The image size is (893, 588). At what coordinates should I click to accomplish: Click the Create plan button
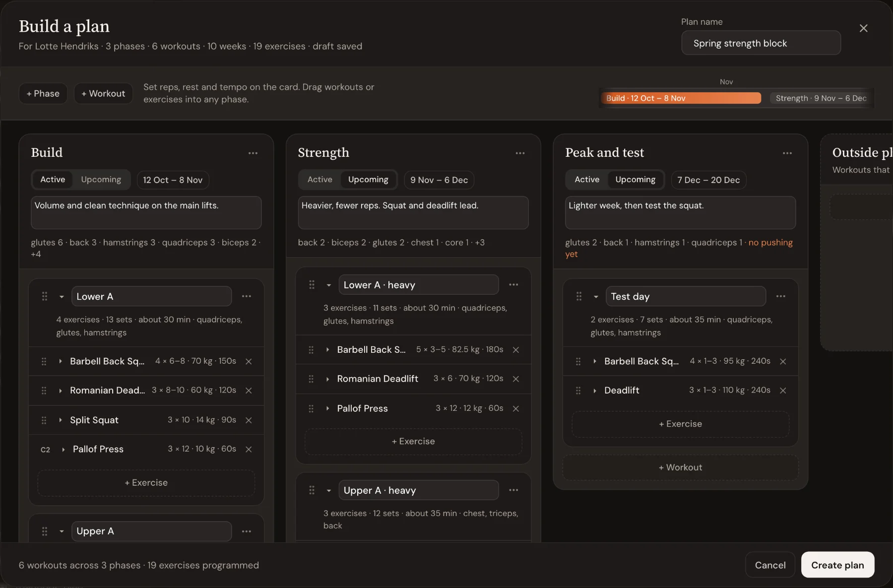coord(837,565)
